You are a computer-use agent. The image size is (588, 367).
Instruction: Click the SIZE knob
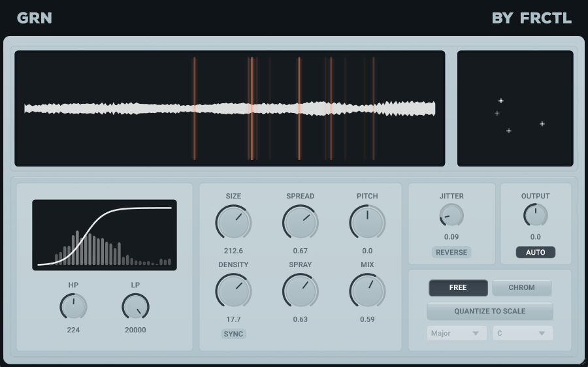coord(233,223)
